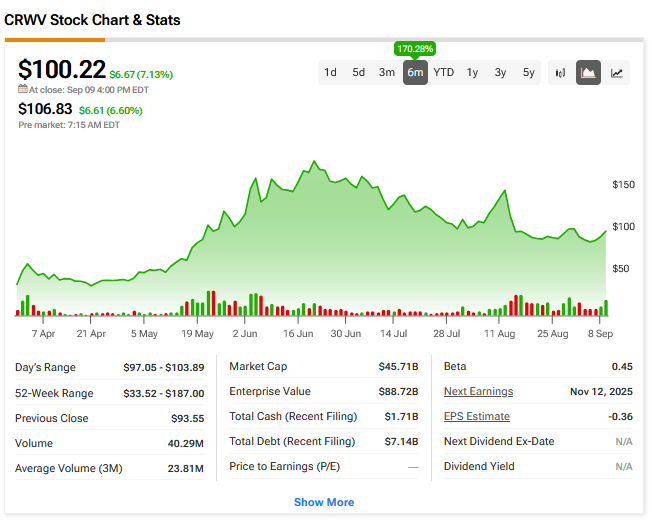Select the 1d time range

click(x=330, y=72)
